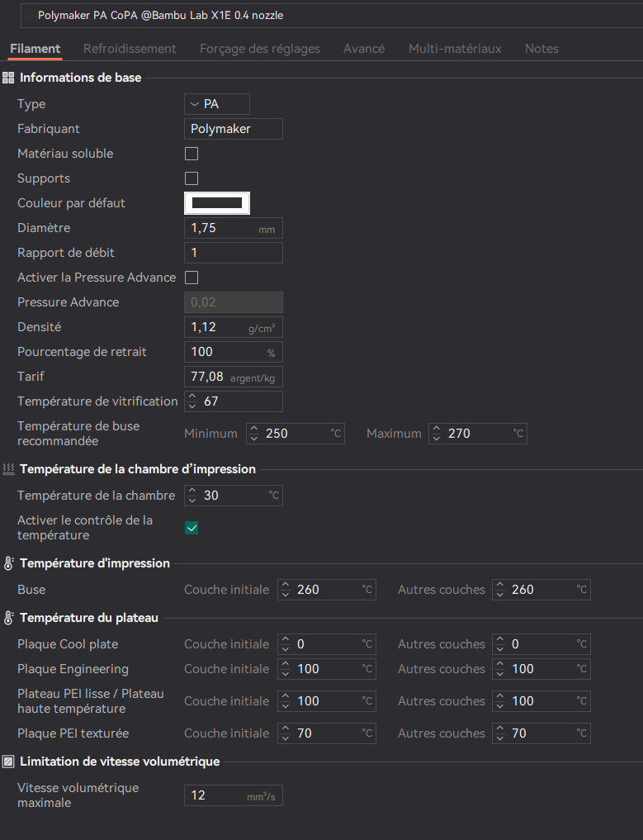Open the Notes tab
Screen dimensions: 643x840
pyautogui.click(x=541, y=49)
